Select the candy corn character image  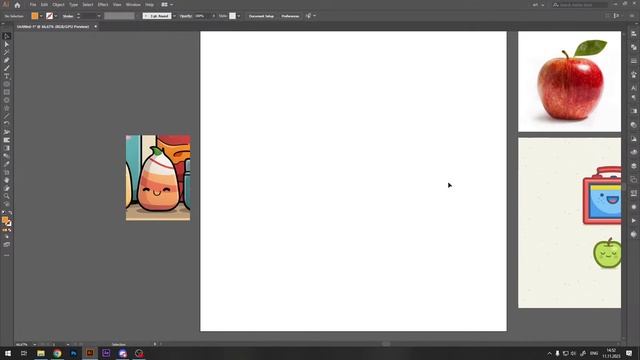tap(158, 178)
